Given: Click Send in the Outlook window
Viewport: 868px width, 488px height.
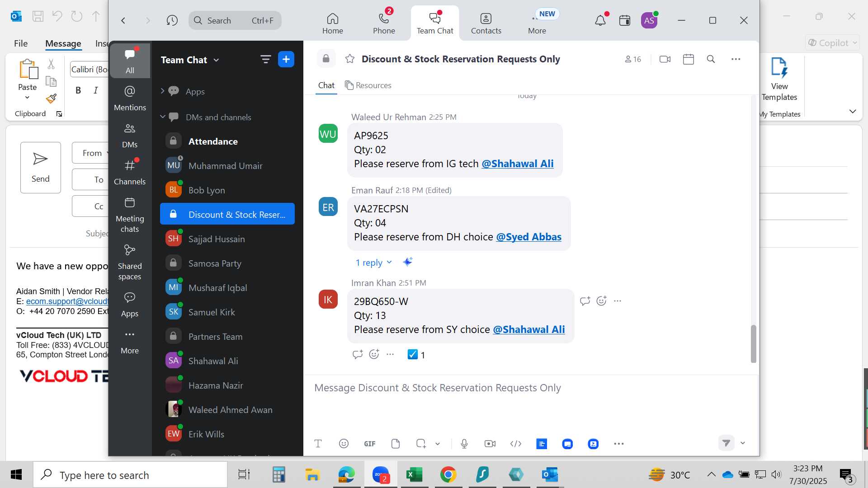Looking at the screenshot, I should point(41,168).
